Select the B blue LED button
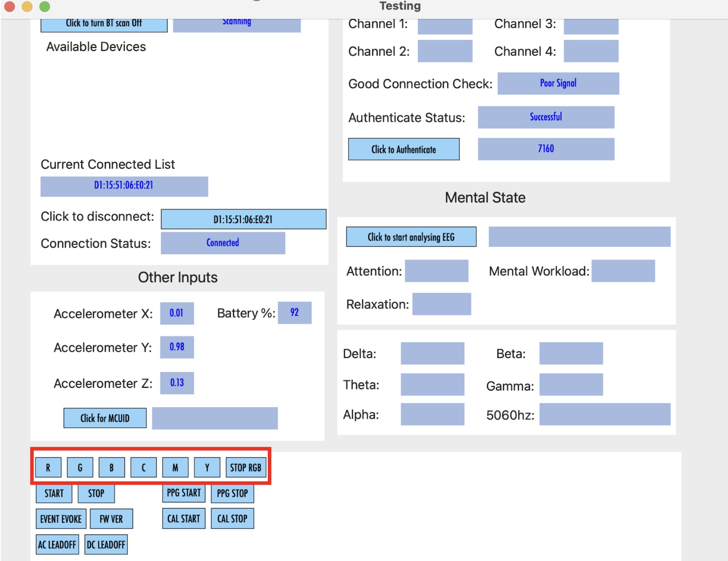728x561 pixels. coord(112,468)
